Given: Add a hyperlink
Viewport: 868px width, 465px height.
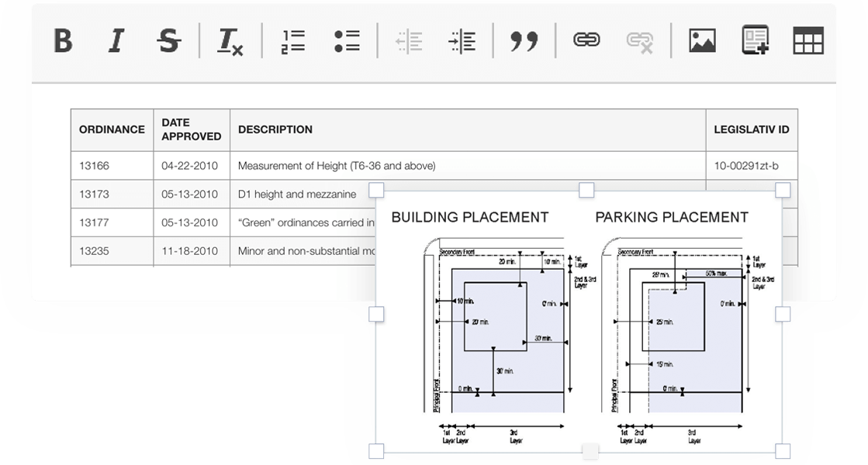Looking at the screenshot, I should click(x=586, y=40).
